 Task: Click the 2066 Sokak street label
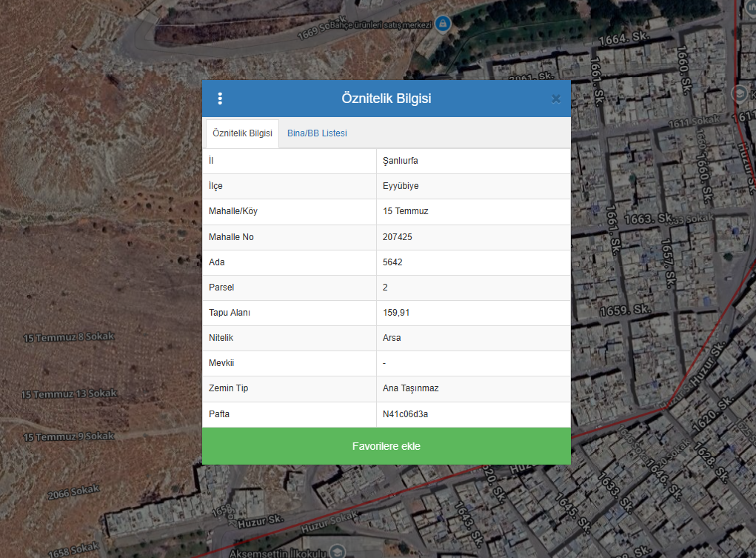tap(73, 492)
